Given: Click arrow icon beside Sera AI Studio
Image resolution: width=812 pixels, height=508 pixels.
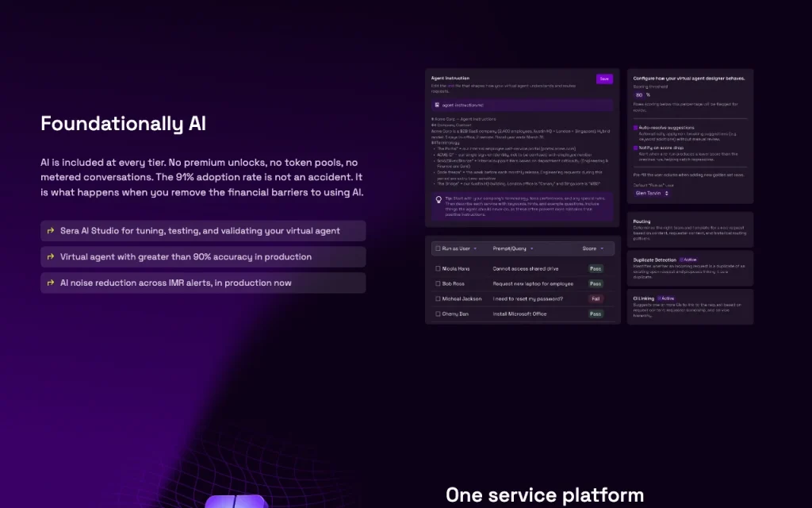Looking at the screenshot, I should click(x=51, y=231).
